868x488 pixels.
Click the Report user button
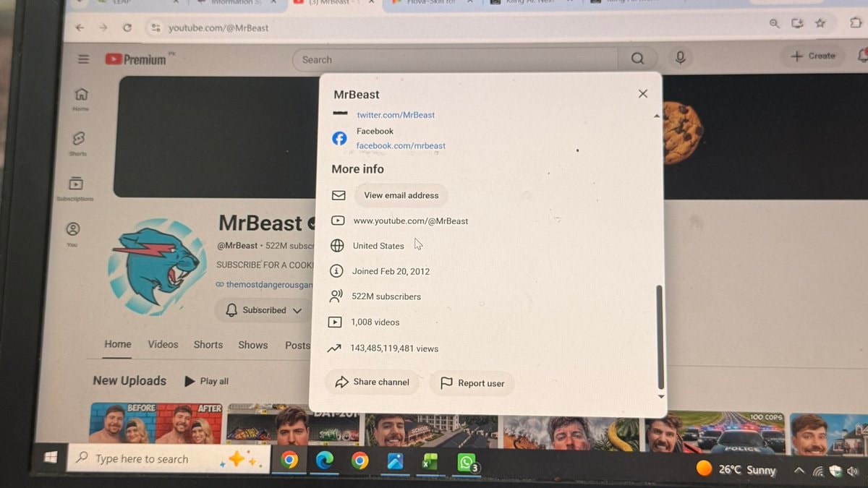(472, 383)
